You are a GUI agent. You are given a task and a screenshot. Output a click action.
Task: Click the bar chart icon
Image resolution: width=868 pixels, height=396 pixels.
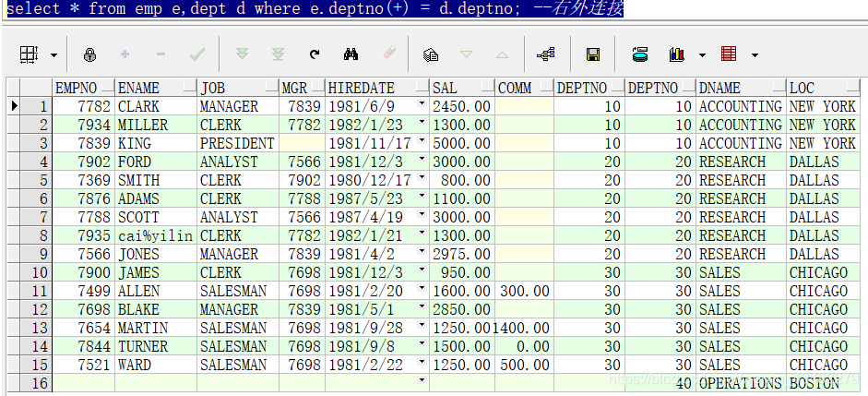click(x=677, y=54)
